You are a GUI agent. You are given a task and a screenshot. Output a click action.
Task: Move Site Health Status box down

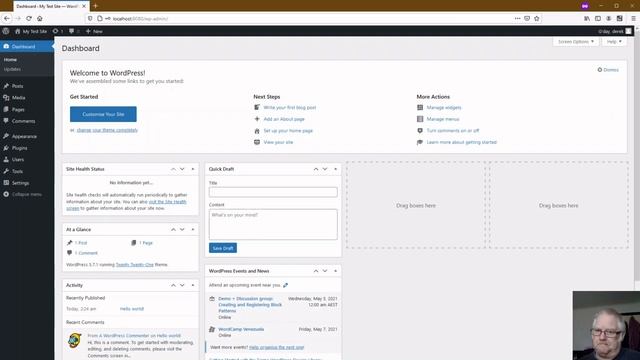182,169
